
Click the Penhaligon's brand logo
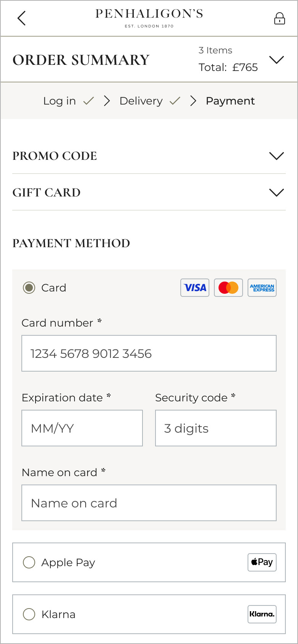(149, 18)
